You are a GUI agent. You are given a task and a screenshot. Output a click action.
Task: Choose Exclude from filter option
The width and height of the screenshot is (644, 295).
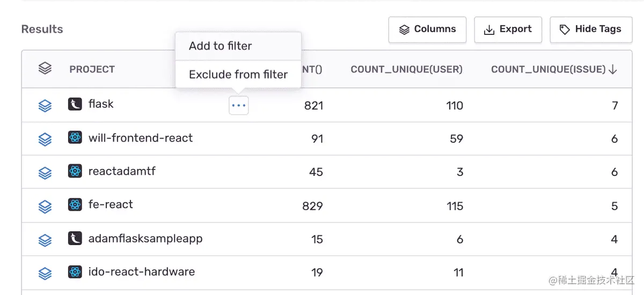(x=238, y=75)
